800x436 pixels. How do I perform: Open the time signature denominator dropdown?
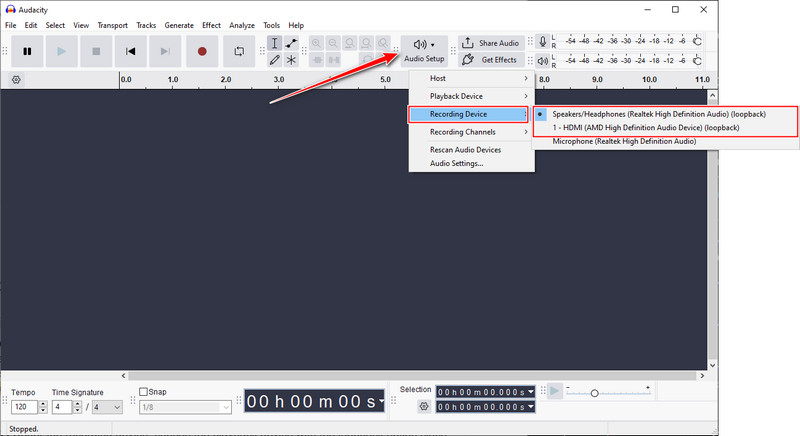pos(107,407)
